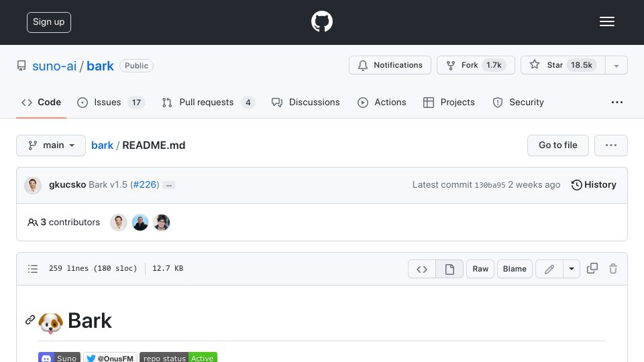Delete the file with trash icon
644x362 pixels.
tap(613, 268)
